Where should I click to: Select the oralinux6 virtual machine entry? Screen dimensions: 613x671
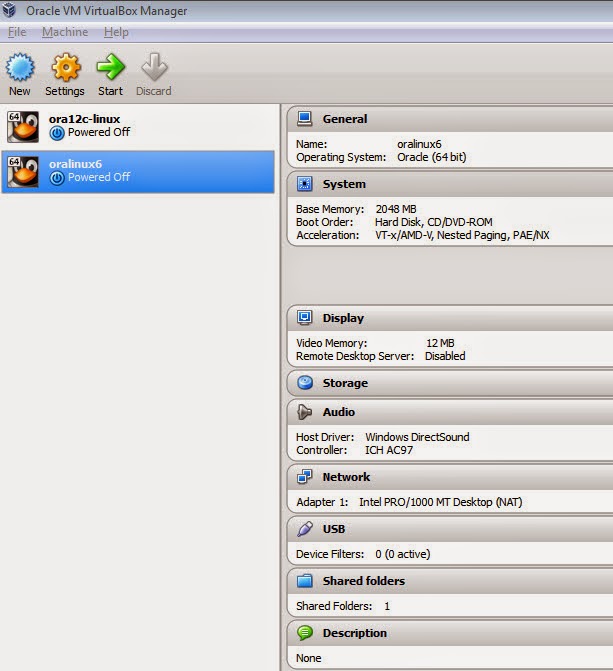tap(138, 172)
